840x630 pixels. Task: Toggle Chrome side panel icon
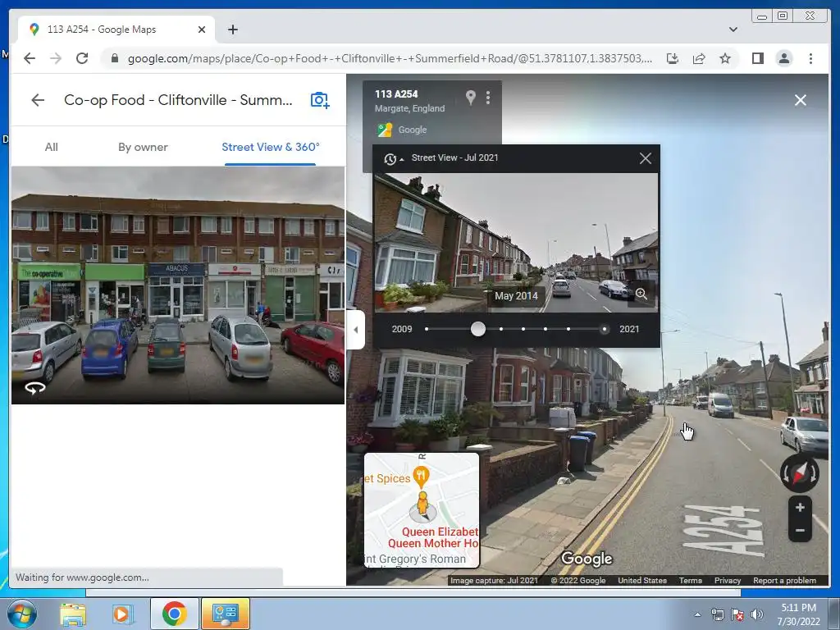click(757, 58)
